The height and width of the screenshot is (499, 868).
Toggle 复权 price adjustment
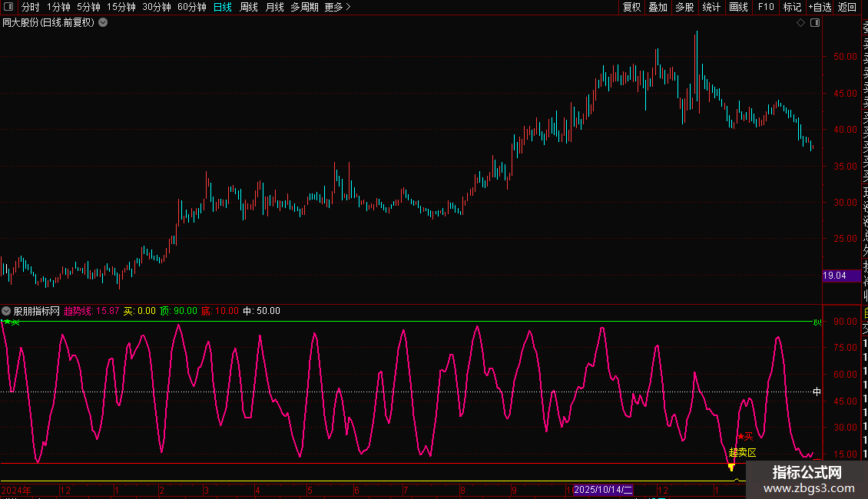[x=631, y=7]
